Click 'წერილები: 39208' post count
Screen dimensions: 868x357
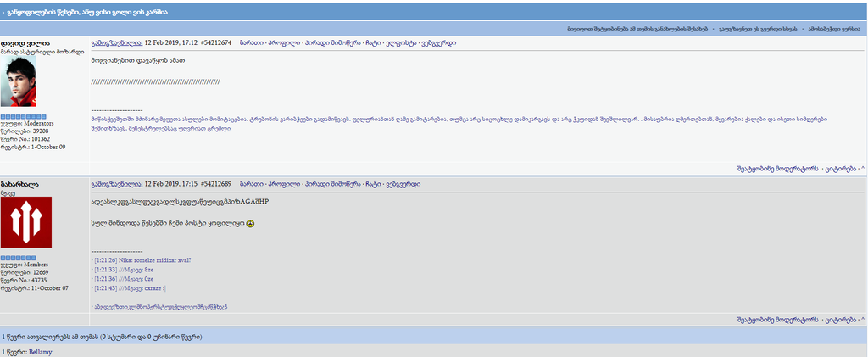[25, 131]
